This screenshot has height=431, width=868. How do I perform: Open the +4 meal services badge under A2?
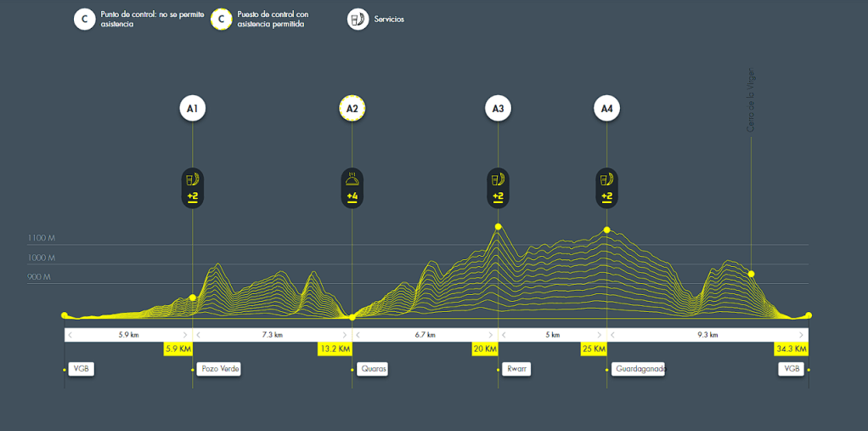click(352, 187)
